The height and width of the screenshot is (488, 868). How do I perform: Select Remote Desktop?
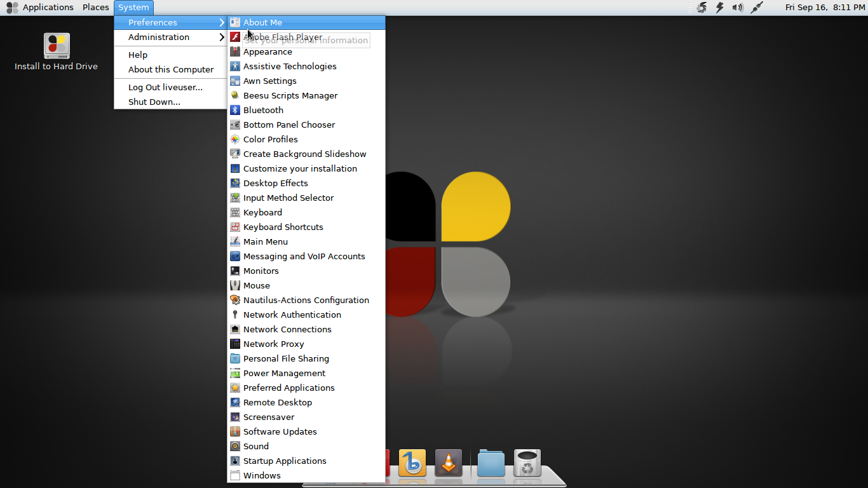coord(306,402)
